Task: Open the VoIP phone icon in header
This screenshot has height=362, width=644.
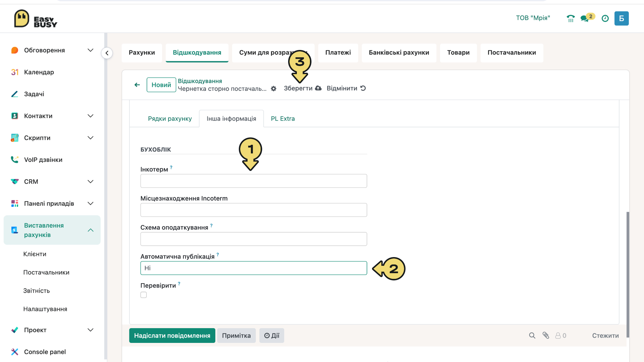Action: point(571,18)
